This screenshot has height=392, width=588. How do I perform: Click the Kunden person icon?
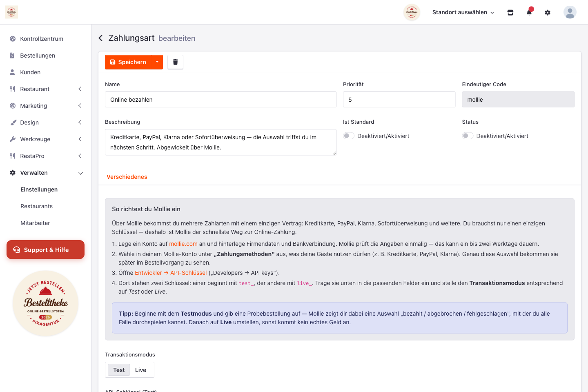pos(13,72)
